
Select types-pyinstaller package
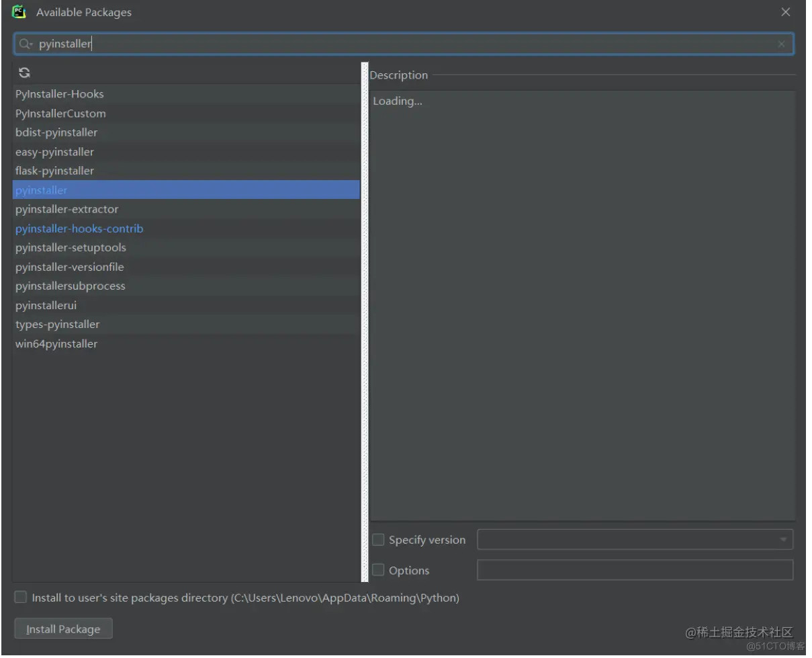[186, 324]
